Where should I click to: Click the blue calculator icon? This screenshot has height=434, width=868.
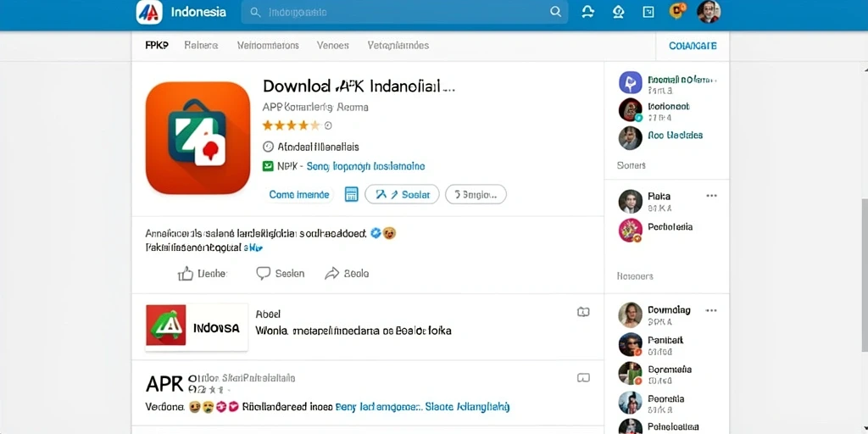(352, 194)
